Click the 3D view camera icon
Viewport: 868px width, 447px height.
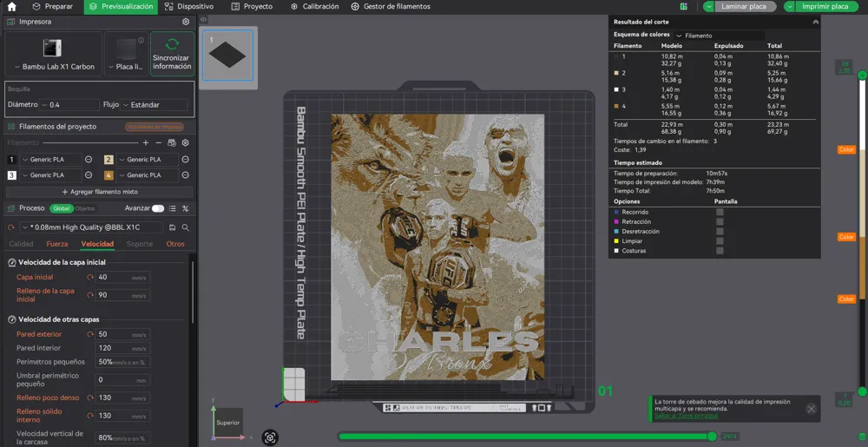click(x=270, y=437)
